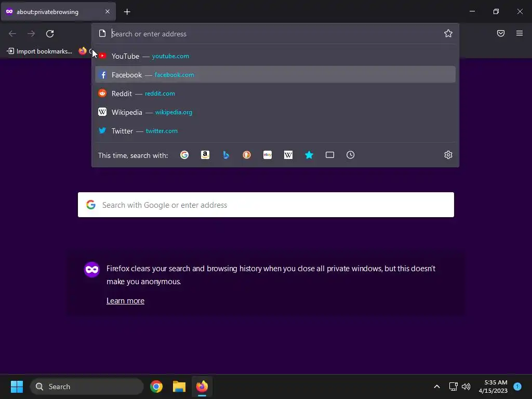The width and height of the screenshot is (532, 399).
Task: Open File Explorer from the taskbar
Action: pos(179,387)
